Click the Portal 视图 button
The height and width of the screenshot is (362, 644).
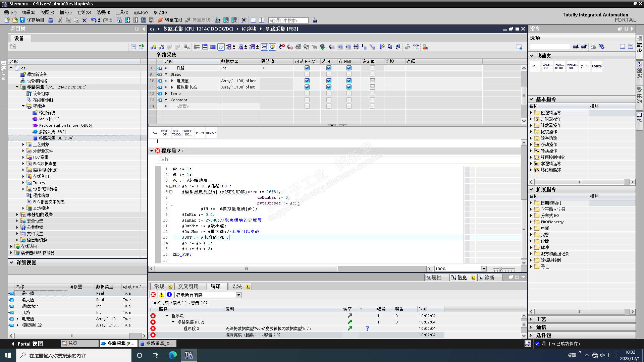(27, 344)
